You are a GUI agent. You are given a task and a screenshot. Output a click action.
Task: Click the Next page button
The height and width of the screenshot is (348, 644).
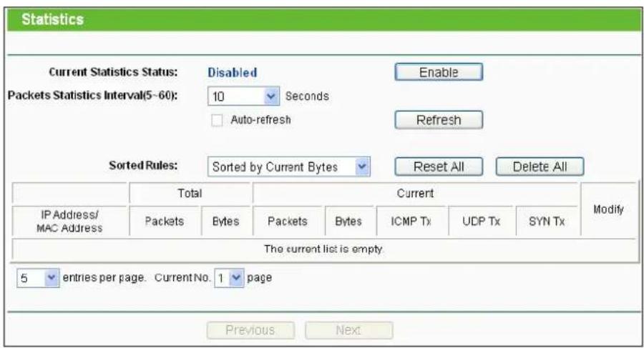pos(348,330)
